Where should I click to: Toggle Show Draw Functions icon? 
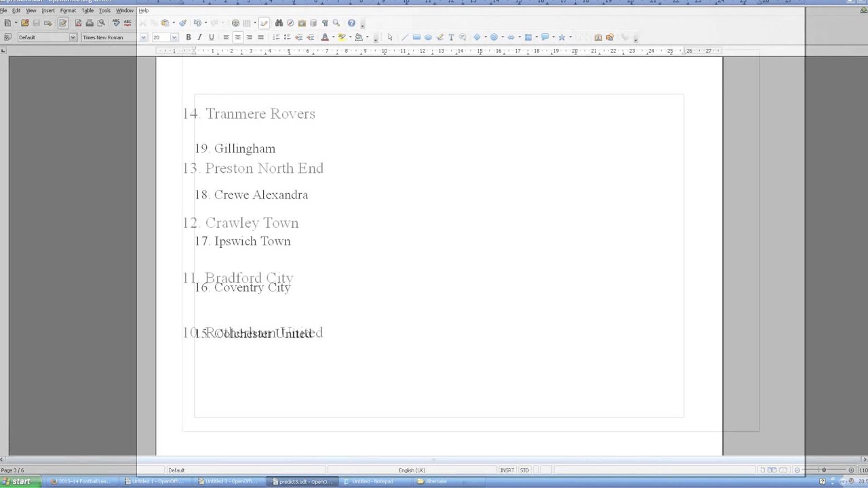(264, 23)
